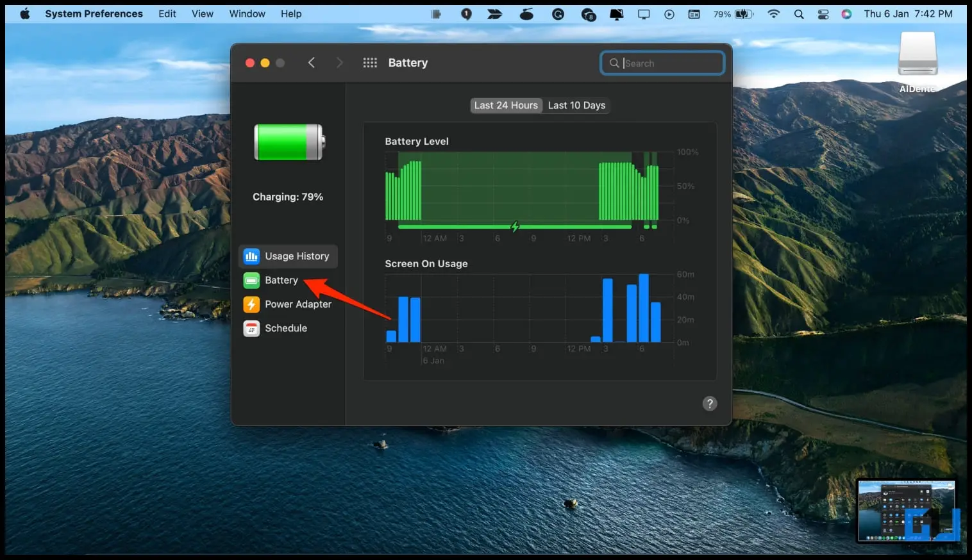The image size is (972, 560).
Task: Go back with the left chevron
Action: [312, 62]
